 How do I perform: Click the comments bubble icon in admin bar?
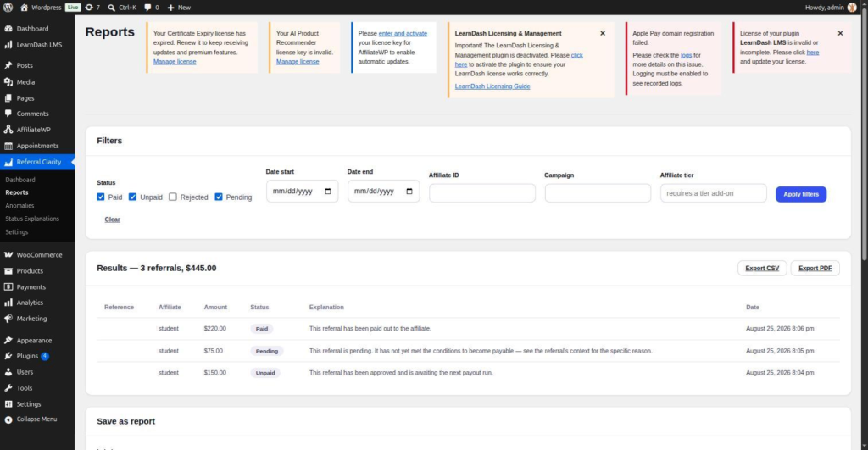point(147,7)
